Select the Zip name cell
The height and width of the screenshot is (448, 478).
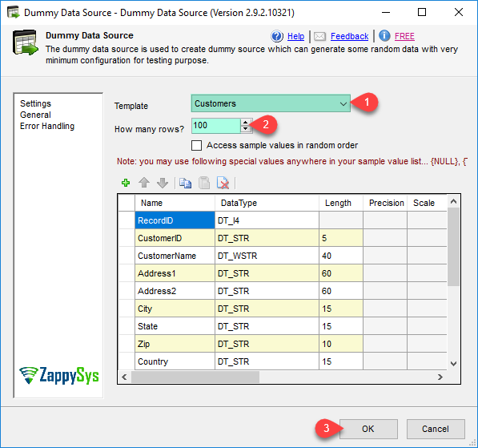tap(175, 344)
